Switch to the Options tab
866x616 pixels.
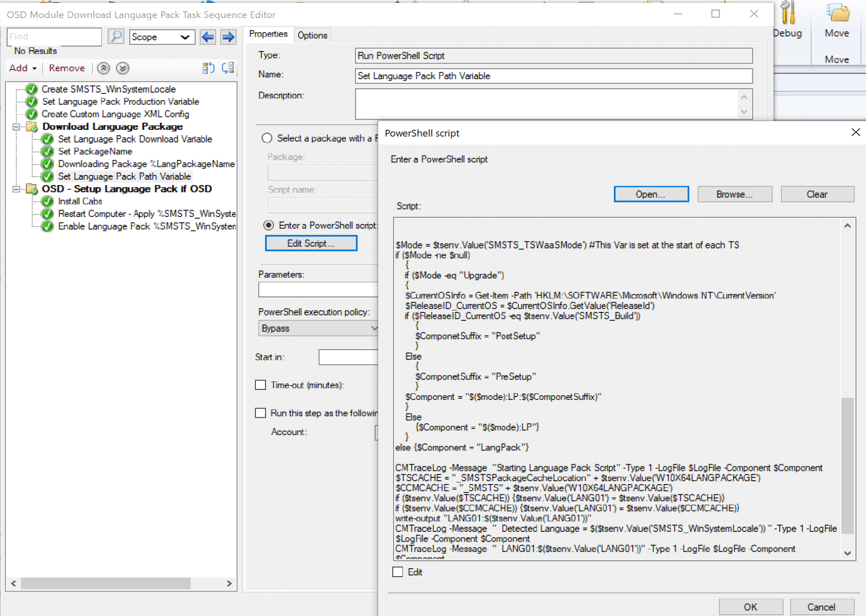pos(312,35)
